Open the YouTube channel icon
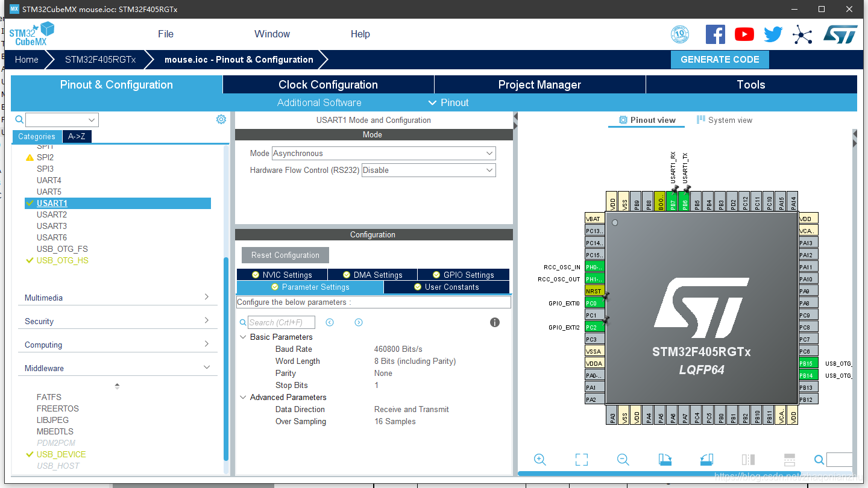The width and height of the screenshot is (868, 488). point(744,34)
